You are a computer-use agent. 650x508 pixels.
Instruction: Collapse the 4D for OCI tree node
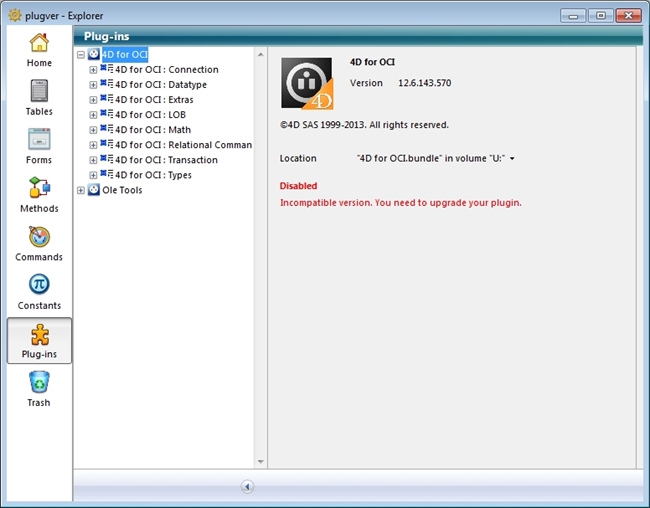tap(81, 55)
